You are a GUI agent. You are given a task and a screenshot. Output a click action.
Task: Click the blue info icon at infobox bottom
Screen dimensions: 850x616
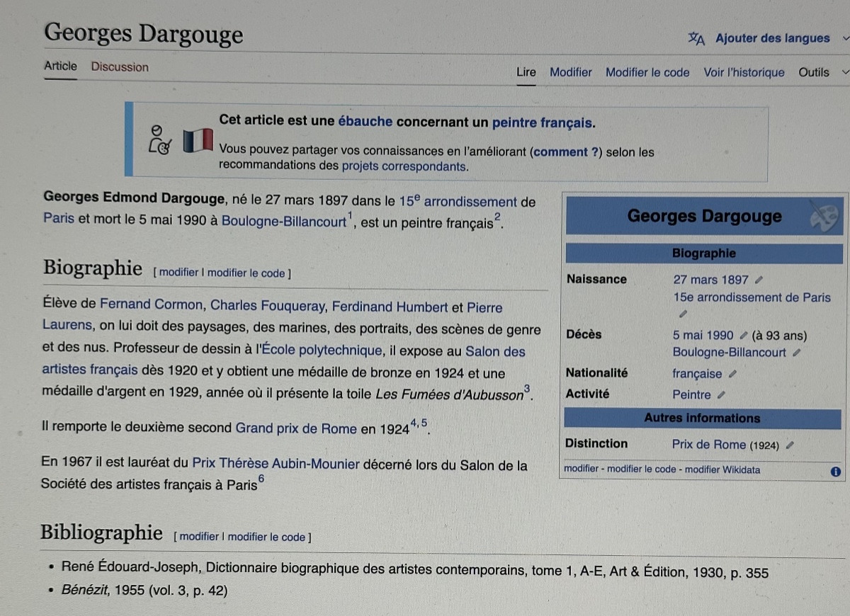(835, 471)
